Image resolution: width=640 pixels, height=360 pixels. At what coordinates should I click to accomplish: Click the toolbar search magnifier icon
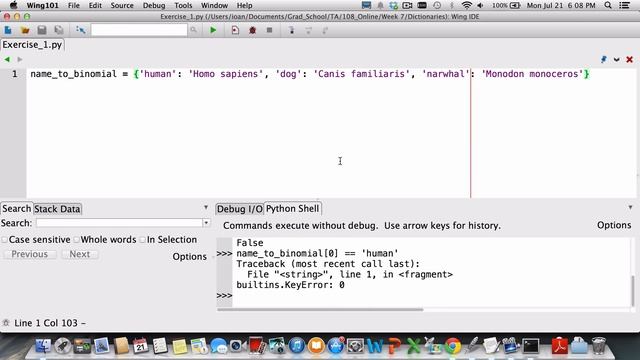(x=193, y=30)
